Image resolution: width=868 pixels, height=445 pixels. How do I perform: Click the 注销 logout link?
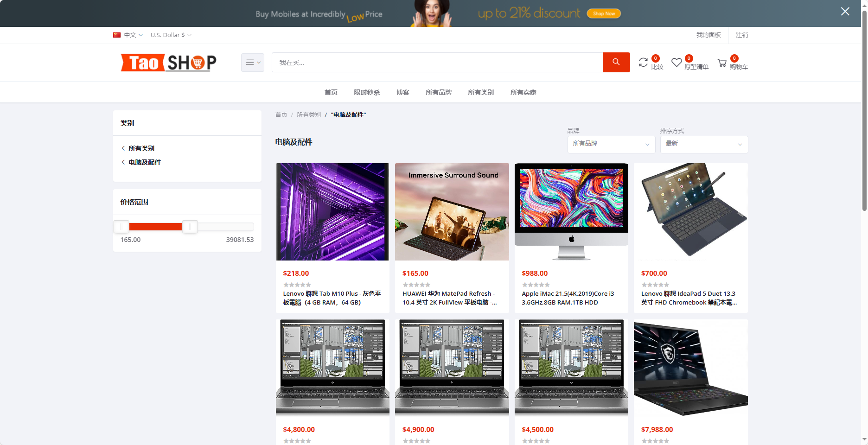pyautogui.click(x=742, y=35)
